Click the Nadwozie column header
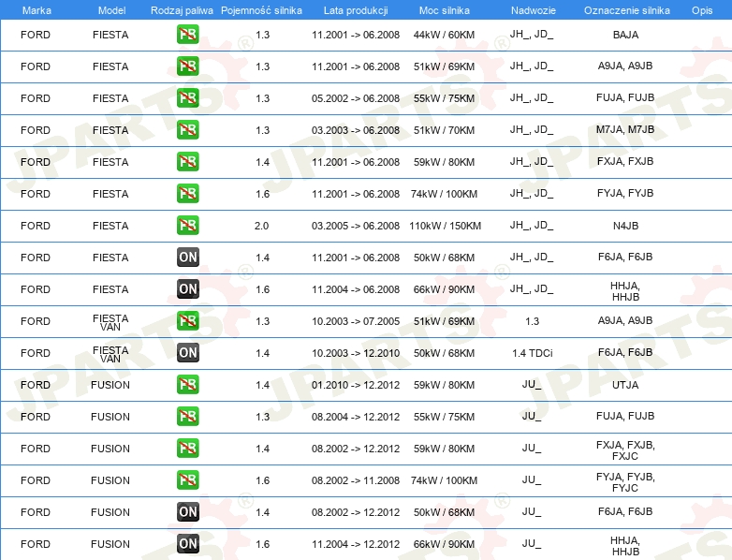The width and height of the screenshot is (732, 560). 534,10
